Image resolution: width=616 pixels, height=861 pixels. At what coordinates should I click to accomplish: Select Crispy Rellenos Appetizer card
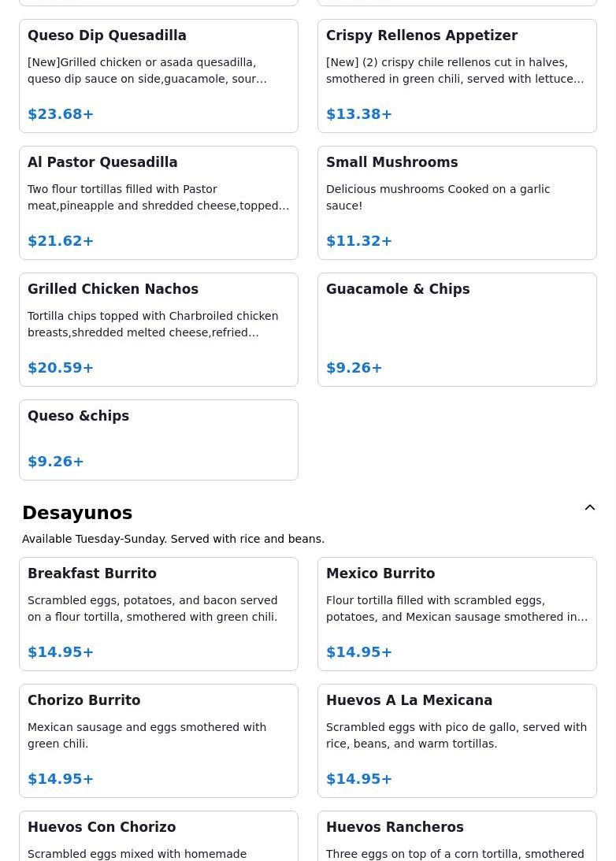coord(457,76)
